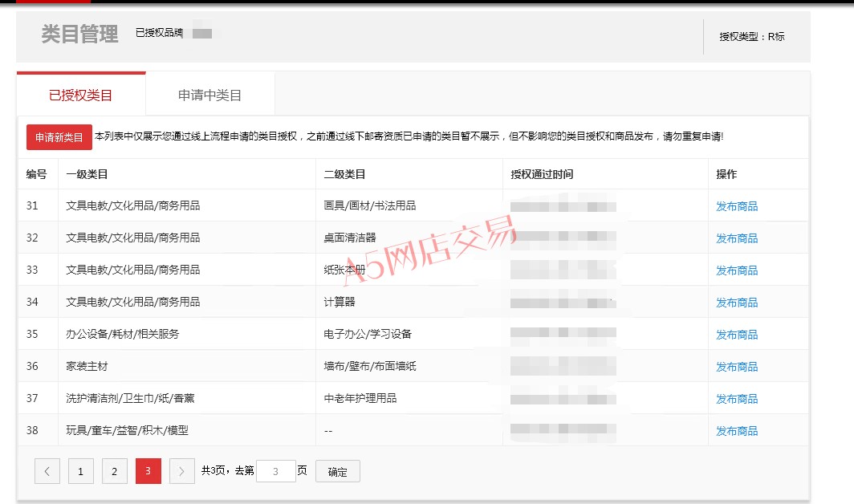Image resolution: width=854 pixels, height=504 pixels.
Task: Select page 2 in pagination
Action: 115,471
